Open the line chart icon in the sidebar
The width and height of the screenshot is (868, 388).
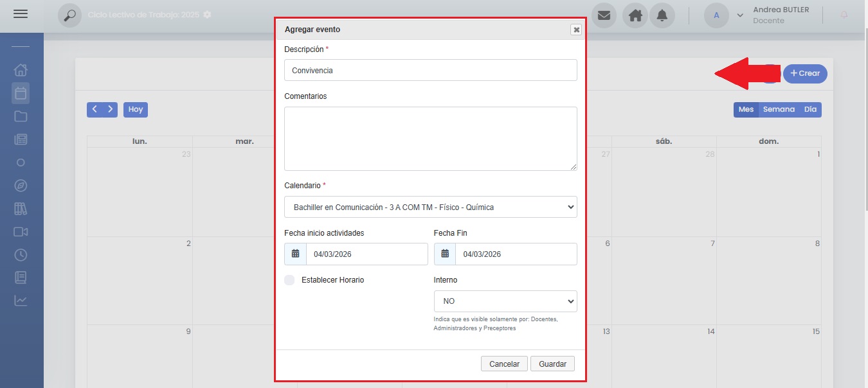click(x=21, y=301)
